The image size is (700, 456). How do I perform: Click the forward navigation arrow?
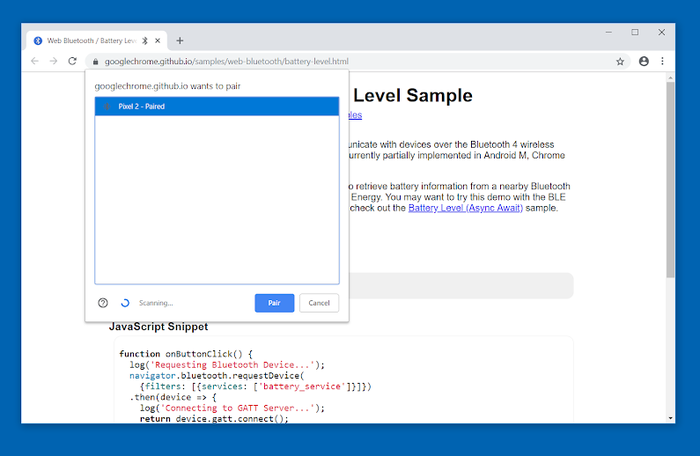click(53, 61)
